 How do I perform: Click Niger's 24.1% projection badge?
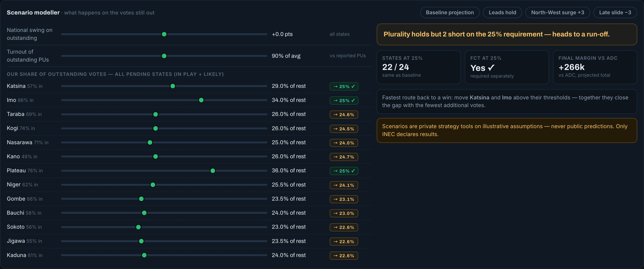(344, 185)
